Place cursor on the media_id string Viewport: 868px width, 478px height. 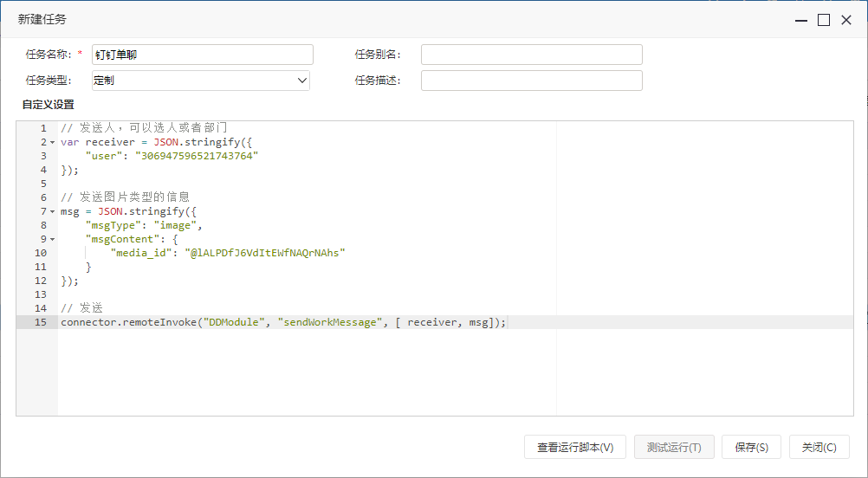tap(265, 253)
